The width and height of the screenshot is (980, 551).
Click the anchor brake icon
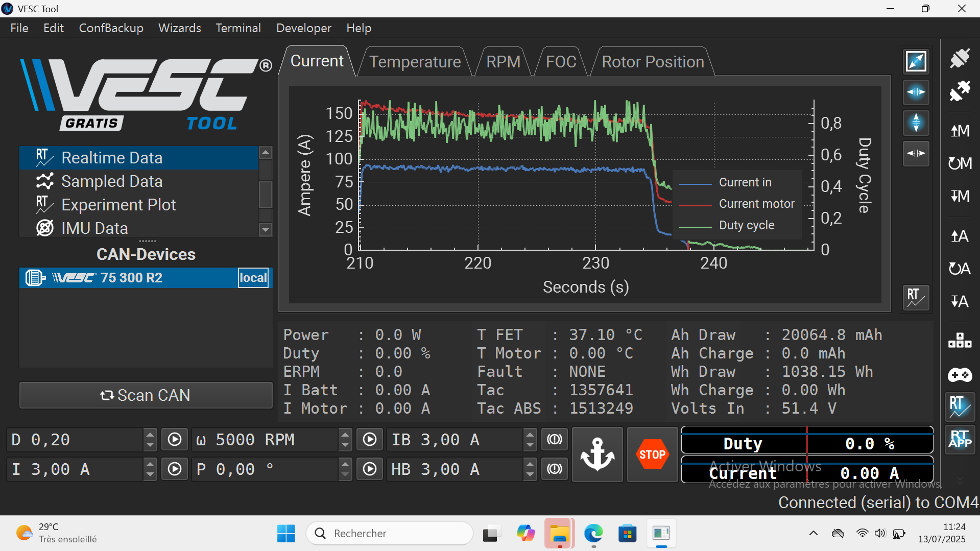click(597, 454)
